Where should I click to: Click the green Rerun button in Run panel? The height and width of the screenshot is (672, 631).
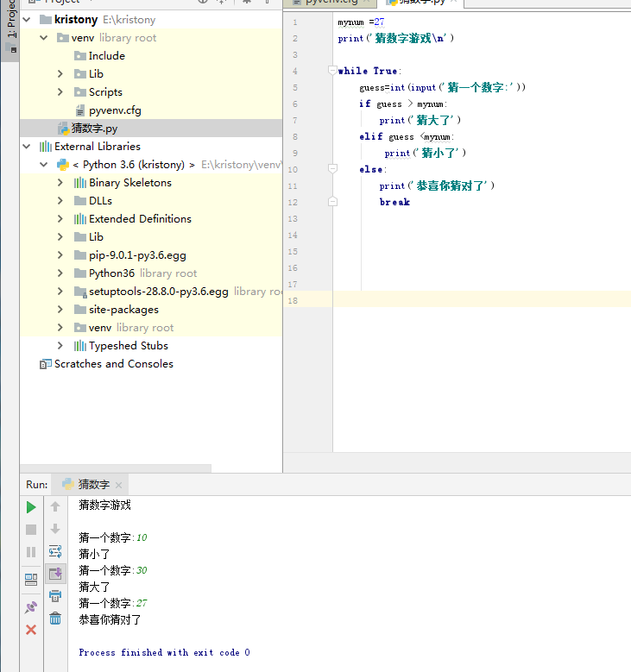(x=31, y=507)
